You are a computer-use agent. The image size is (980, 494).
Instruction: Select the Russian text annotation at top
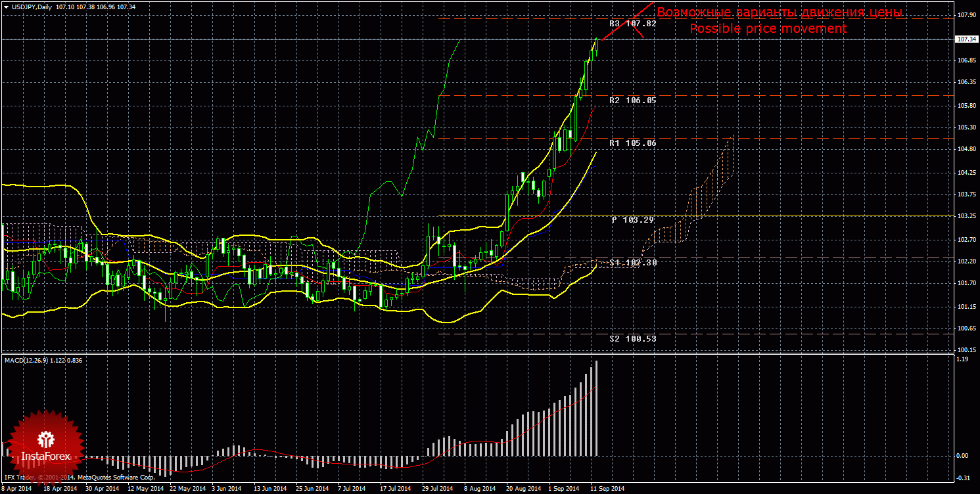tap(780, 12)
